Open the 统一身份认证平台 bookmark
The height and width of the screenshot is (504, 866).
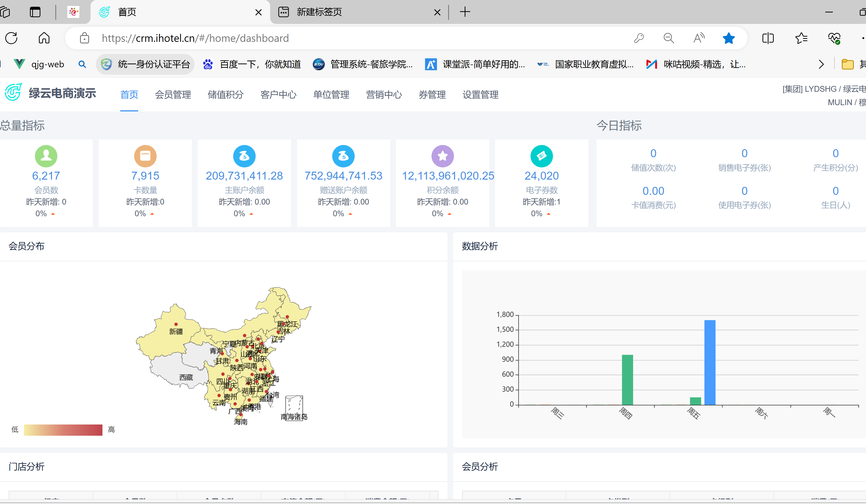pos(145,64)
